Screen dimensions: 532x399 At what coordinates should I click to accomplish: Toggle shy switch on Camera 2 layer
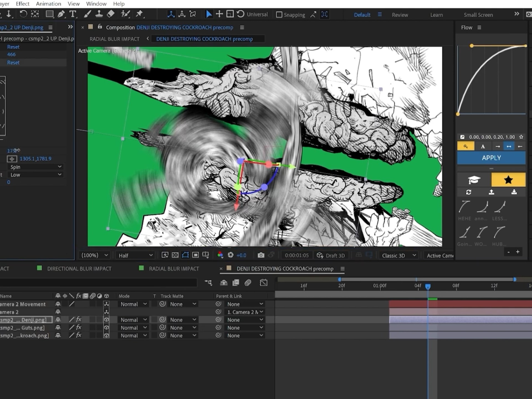(58, 312)
